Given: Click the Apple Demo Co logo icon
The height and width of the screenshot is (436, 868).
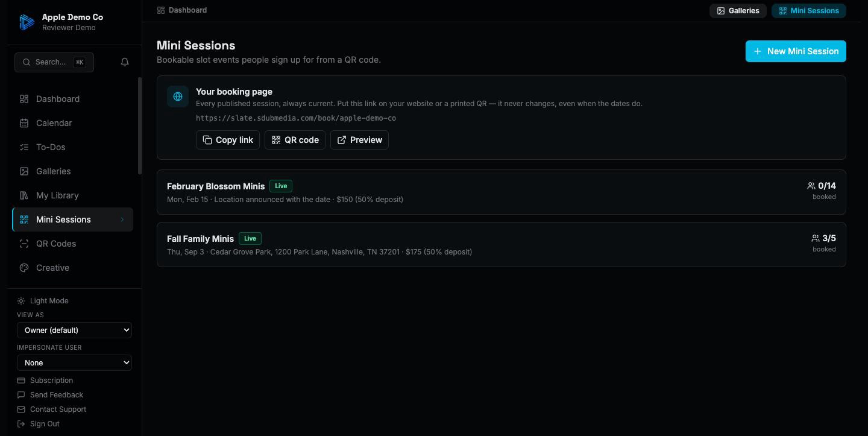Looking at the screenshot, I should pyautogui.click(x=27, y=22).
